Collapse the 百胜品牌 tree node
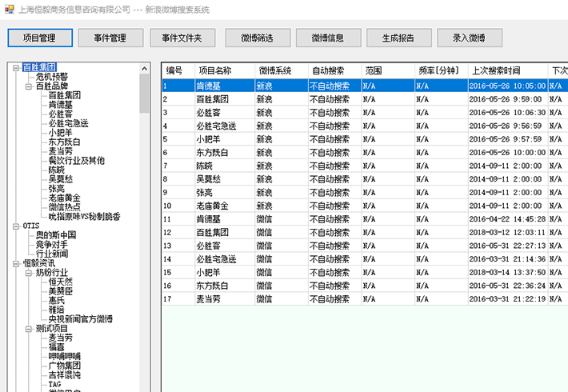568x392 pixels. (x=29, y=86)
